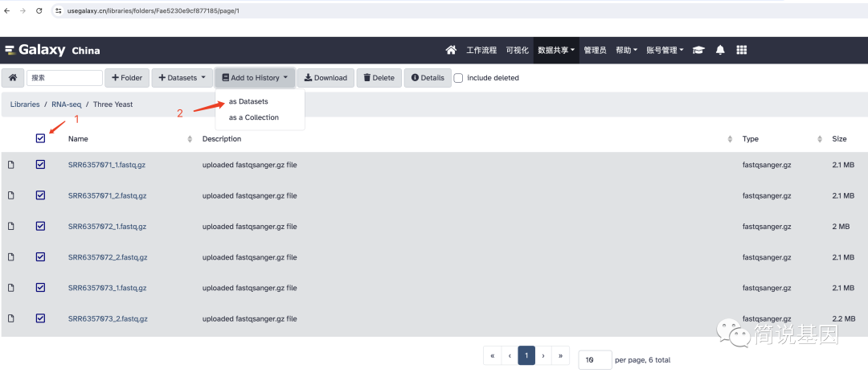Screen dimensions: 868x373
Task: Click the file icon for SRR6357071_1.fastq.gz
Action: pos(10,164)
